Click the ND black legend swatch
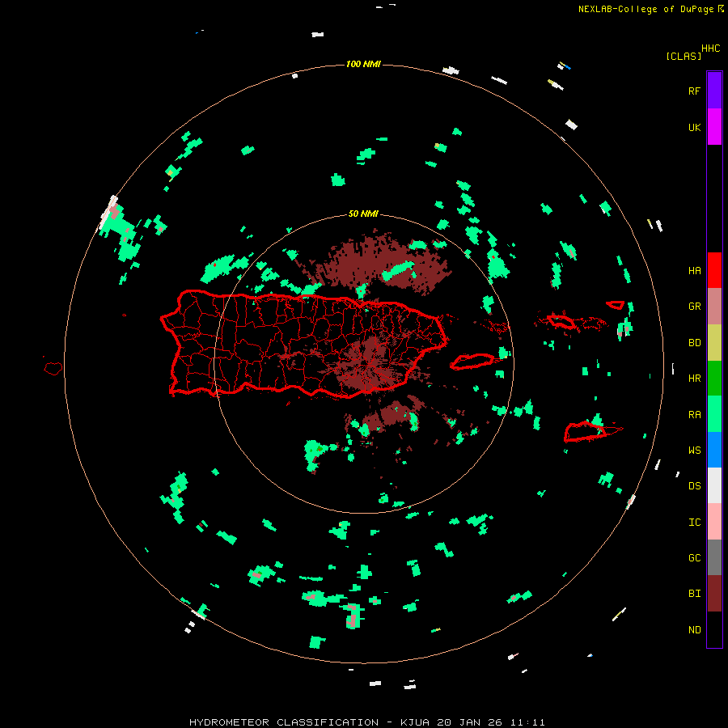728x728 pixels. pyautogui.click(x=714, y=629)
